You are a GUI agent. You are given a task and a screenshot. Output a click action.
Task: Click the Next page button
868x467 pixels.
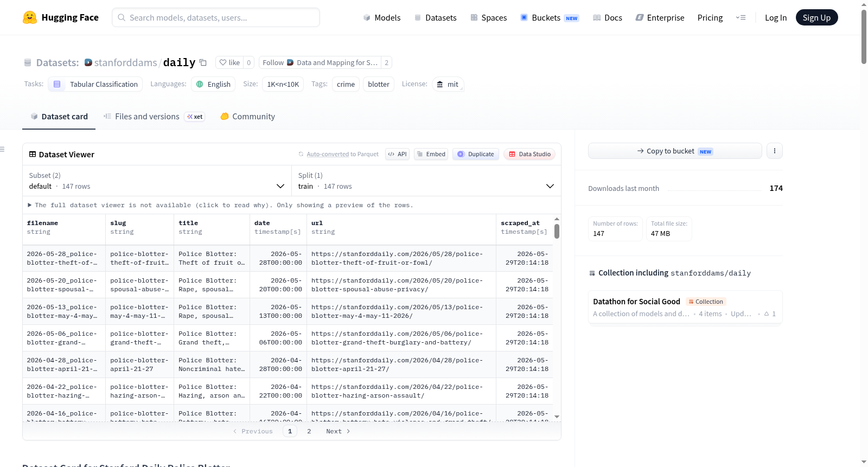click(338, 431)
